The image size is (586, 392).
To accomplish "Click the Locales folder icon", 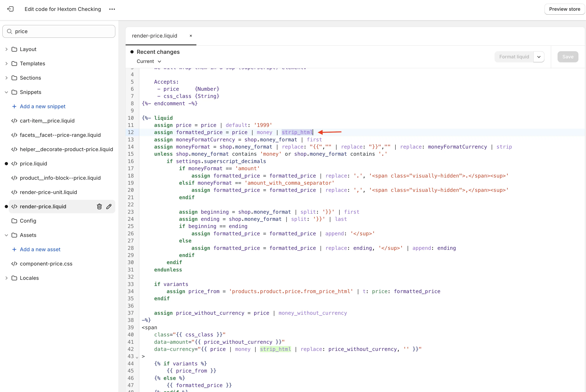I will (x=15, y=278).
